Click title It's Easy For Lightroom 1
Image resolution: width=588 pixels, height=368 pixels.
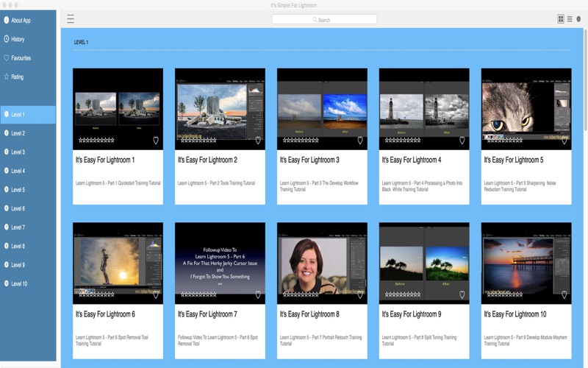(105, 160)
